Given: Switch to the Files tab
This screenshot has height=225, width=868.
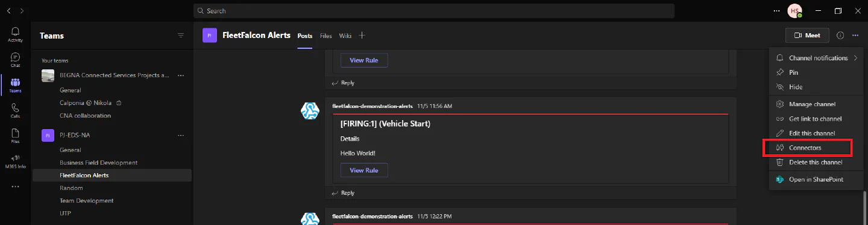Looking at the screenshot, I should click(326, 36).
